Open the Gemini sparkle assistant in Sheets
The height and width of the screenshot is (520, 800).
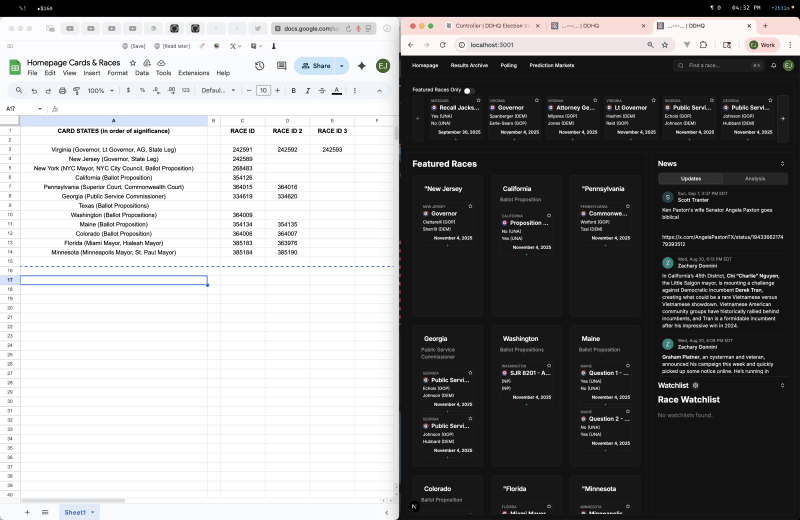point(362,66)
